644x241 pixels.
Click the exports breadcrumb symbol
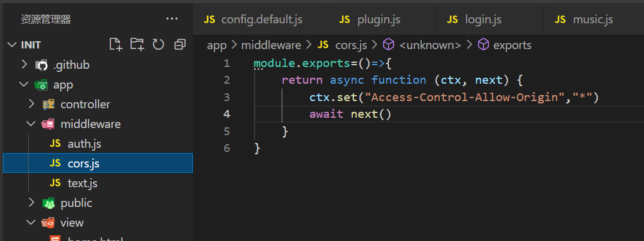click(512, 45)
